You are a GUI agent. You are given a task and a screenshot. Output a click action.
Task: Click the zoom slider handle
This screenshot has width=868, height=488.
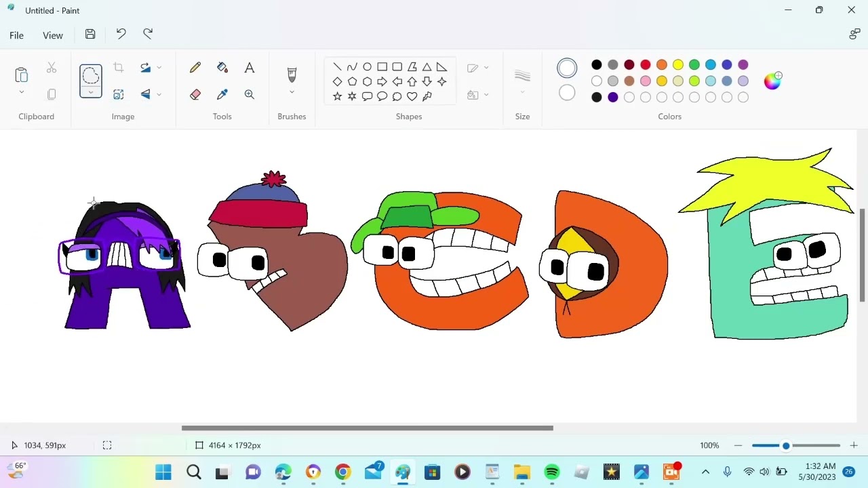(786, 445)
